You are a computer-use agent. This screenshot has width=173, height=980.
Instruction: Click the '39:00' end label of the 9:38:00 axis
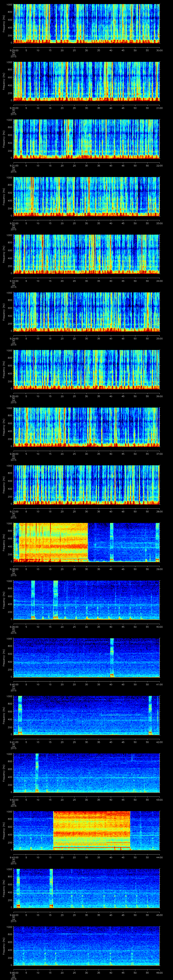(x=159, y=569)
